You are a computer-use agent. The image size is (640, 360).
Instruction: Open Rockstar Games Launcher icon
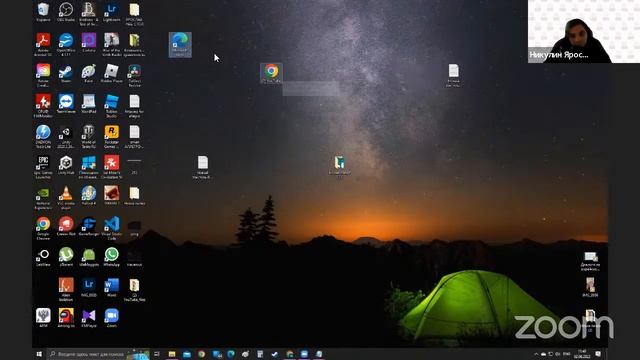point(111,136)
